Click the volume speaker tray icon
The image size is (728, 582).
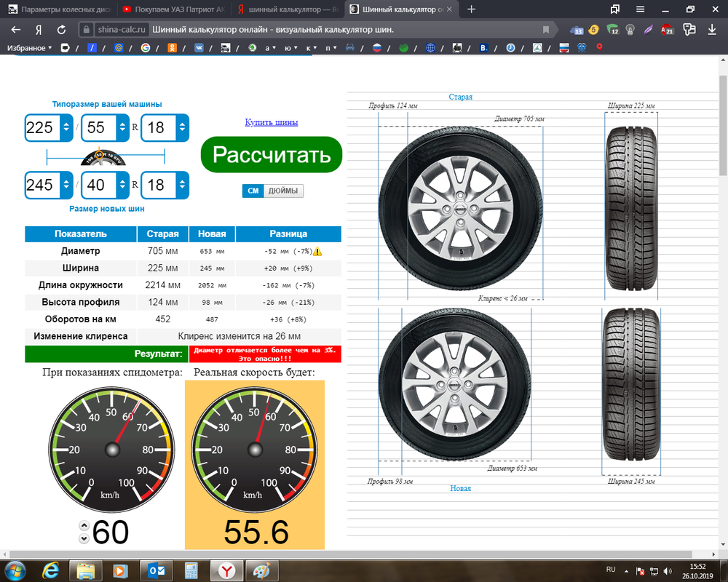[x=668, y=571]
